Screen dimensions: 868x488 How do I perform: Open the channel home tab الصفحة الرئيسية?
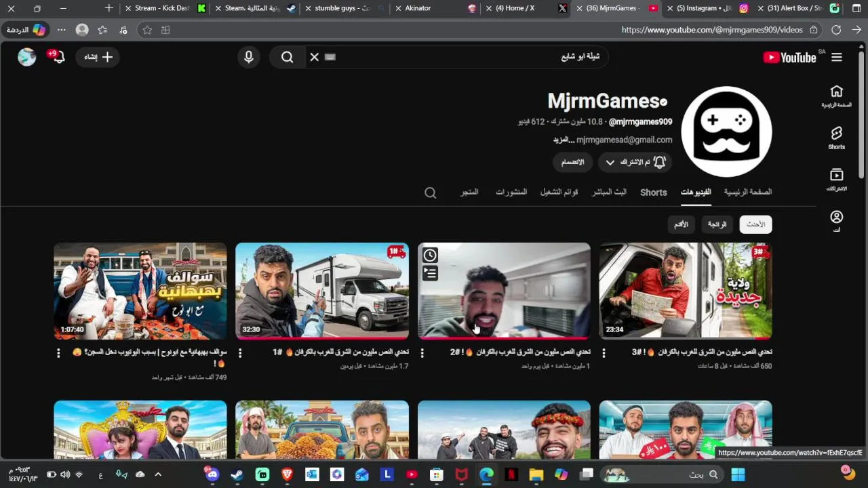point(748,192)
